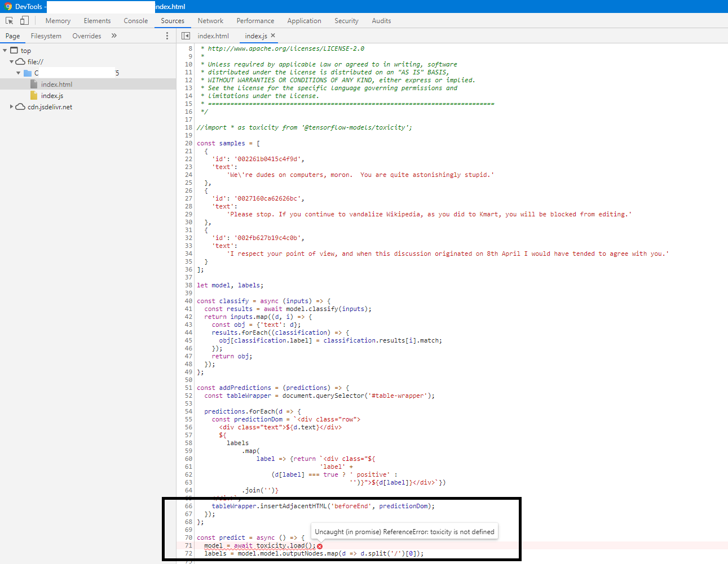
Task: Open the Memory panel tab
Action: (58, 21)
